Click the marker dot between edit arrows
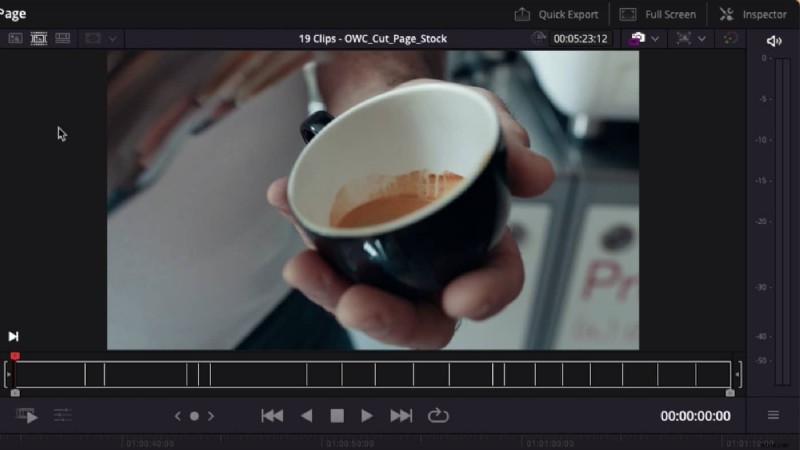This screenshot has width=800, height=450. 194,416
